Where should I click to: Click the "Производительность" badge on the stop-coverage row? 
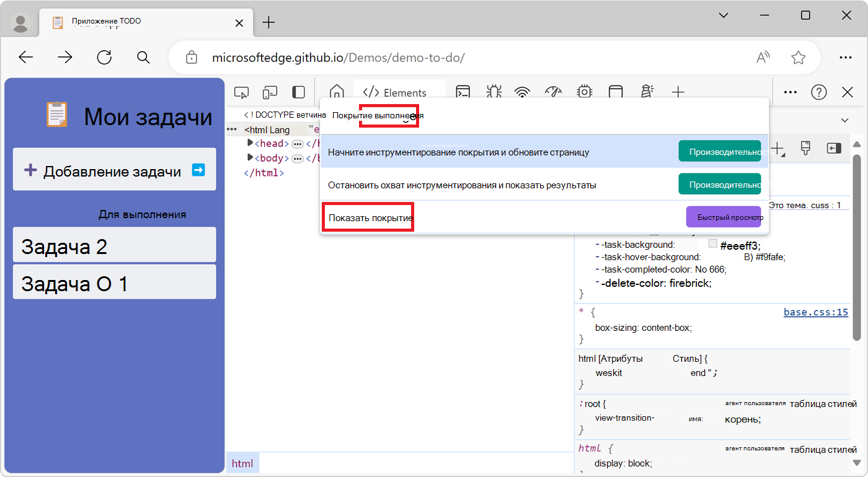click(x=720, y=185)
